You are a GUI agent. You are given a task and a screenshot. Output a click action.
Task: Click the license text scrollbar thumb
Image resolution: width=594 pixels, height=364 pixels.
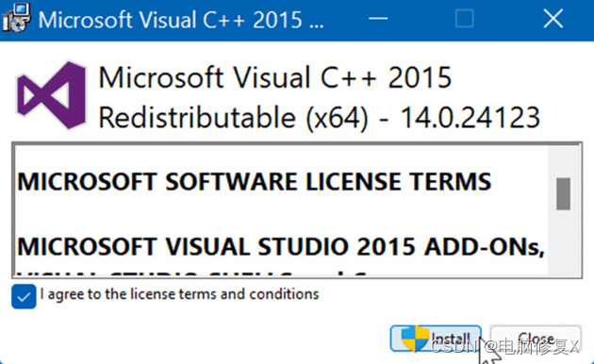tap(563, 193)
